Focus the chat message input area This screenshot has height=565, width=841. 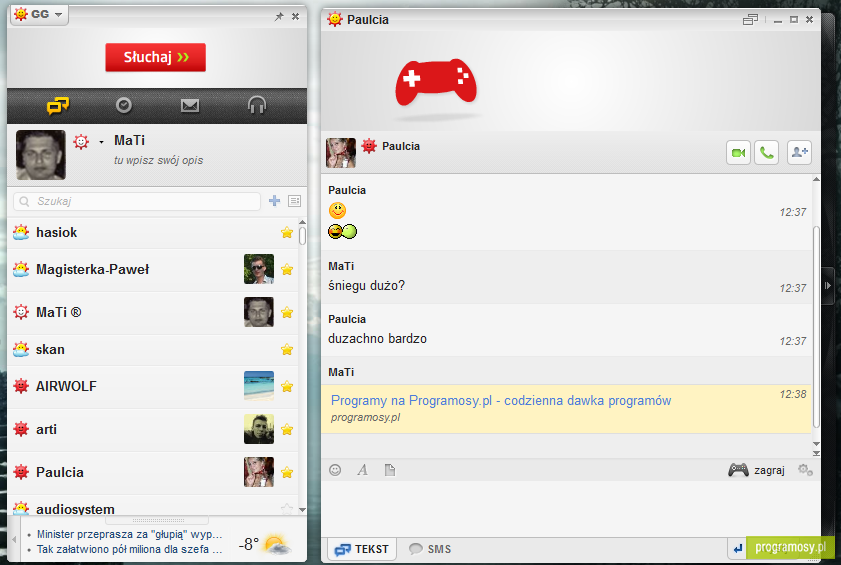(x=571, y=509)
